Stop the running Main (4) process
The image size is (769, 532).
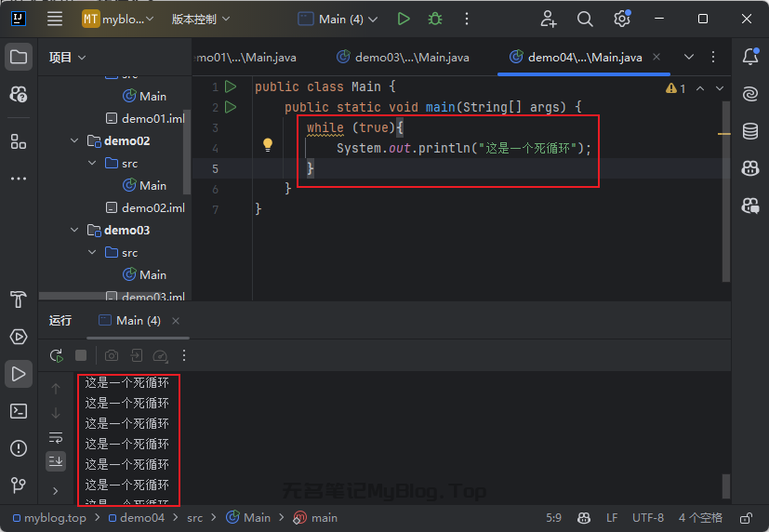(x=81, y=355)
